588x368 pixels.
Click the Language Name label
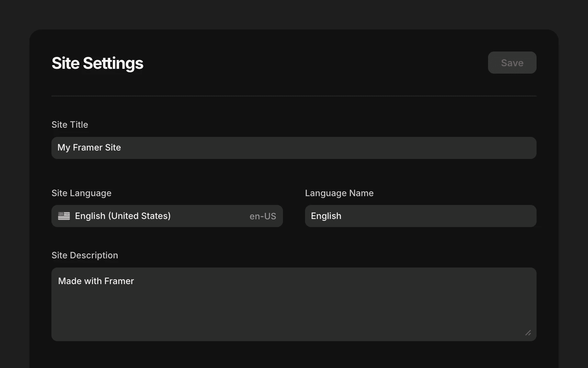point(339,193)
